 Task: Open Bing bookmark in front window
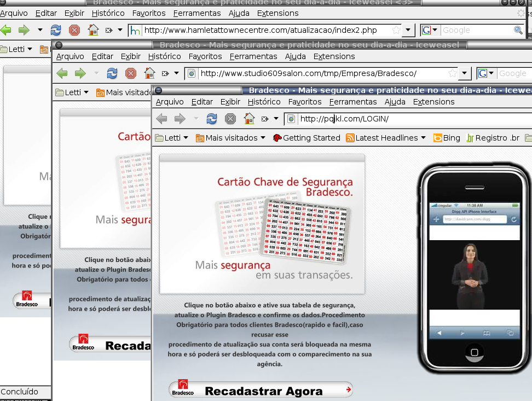(447, 138)
